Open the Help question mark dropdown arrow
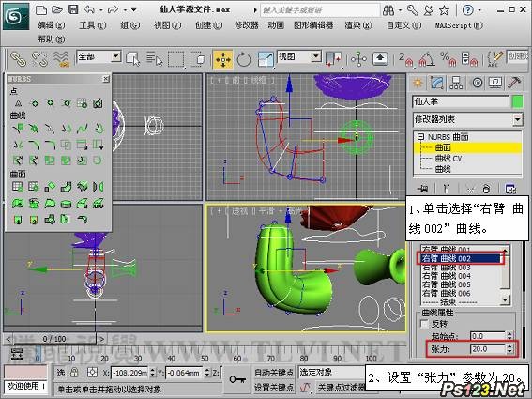532x399 pixels. [x=479, y=10]
